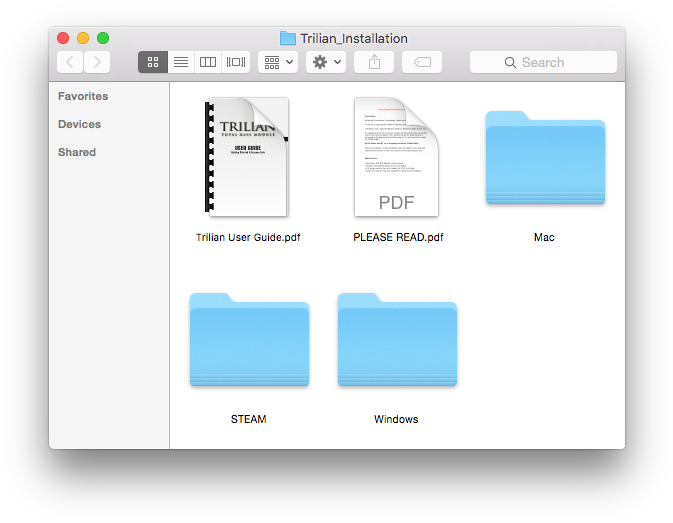Select the Trilian User Guide.pdf file
Viewport: 673px width, 523px height.
pyautogui.click(x=248, y=157)
